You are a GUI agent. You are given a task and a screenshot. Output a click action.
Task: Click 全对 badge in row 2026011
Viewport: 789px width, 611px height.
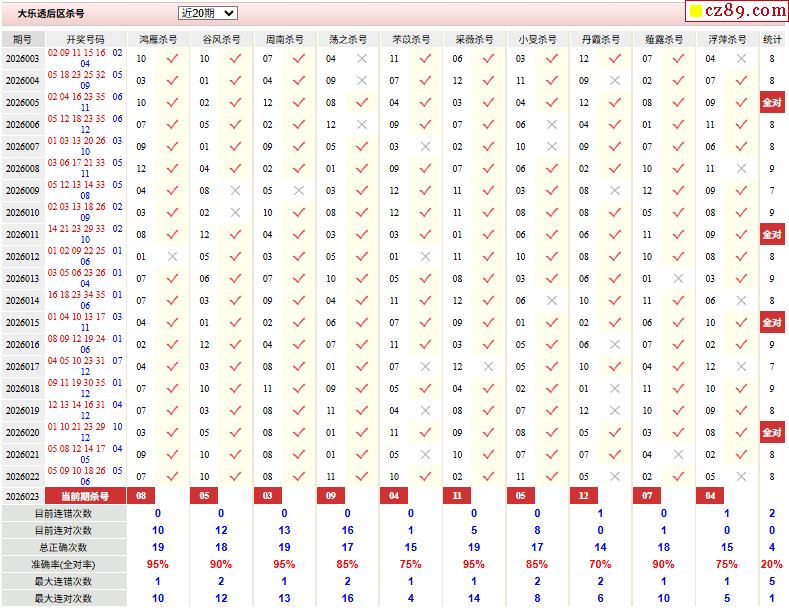click(772, 235)
